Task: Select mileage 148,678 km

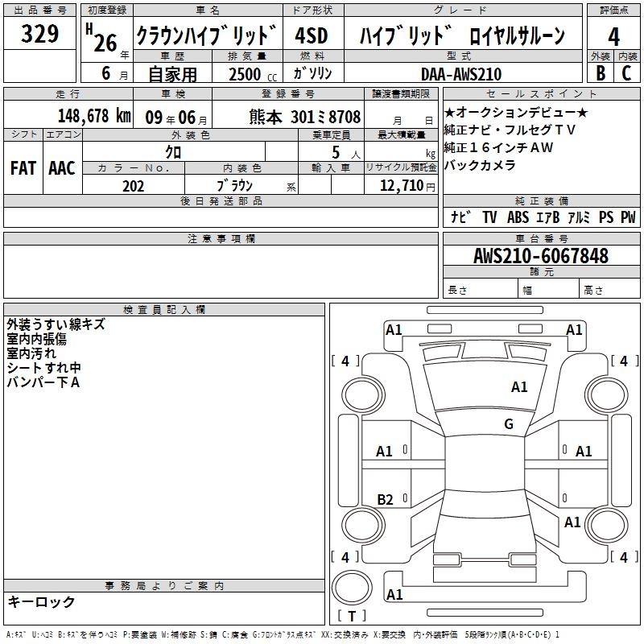Action: [x=94, y=116]
